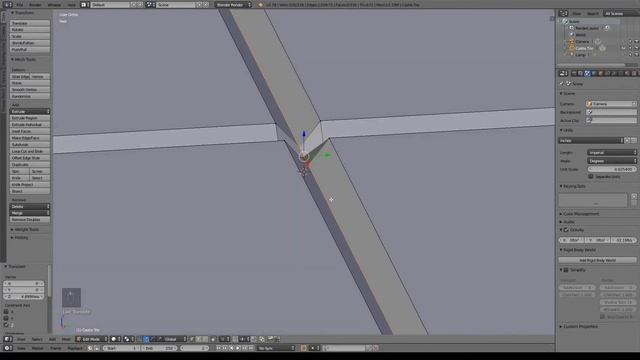Click the info editor type icon
This screenshot has height=360, width=640.
pyautogui.click(x=7, y=4)
